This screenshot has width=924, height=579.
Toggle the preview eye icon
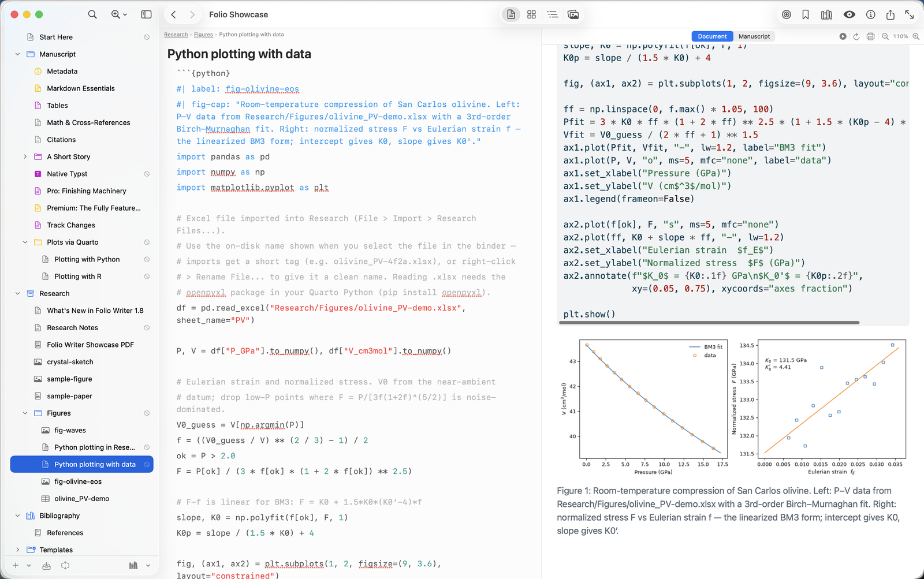tap(850, 14)
